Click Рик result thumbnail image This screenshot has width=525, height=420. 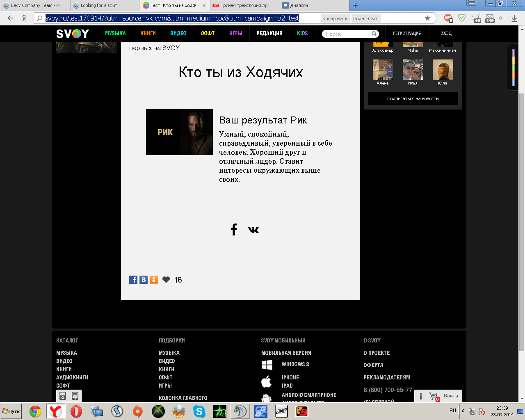pos(179,132)
